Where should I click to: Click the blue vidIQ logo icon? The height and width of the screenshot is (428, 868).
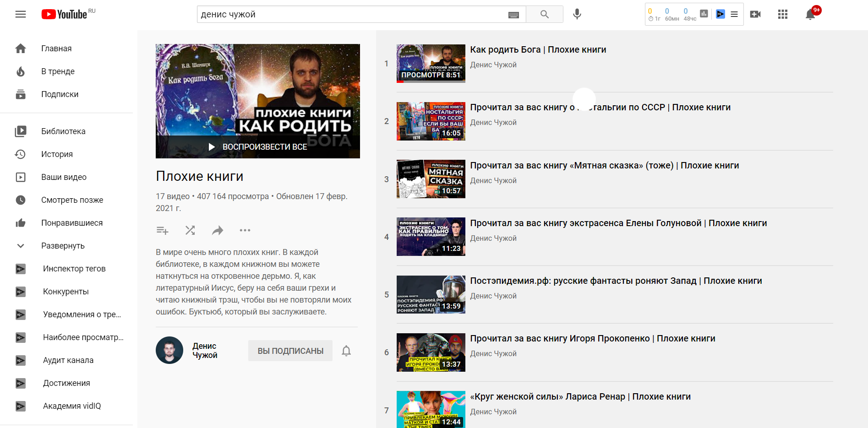(x=721, y=14)
